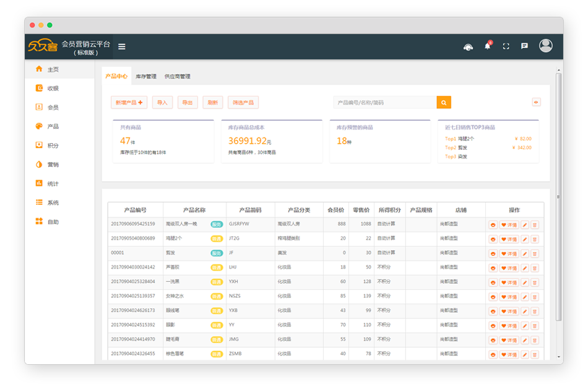Open 营销 in the sidebar

coord(53,165)
